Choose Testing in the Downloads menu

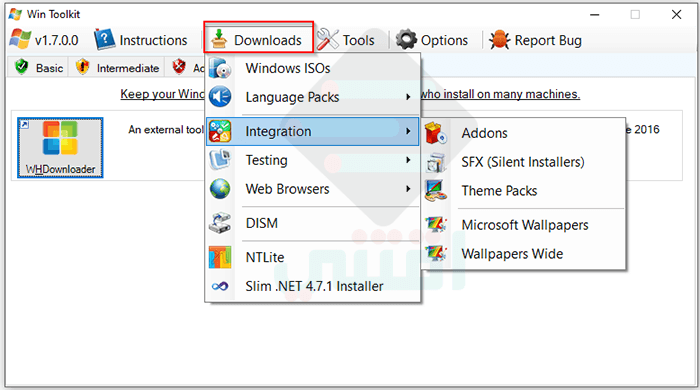(x=312, y=160)
